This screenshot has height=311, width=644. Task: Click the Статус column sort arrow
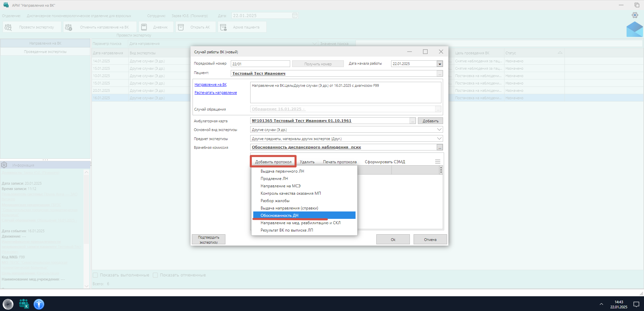tap(560, 53)
